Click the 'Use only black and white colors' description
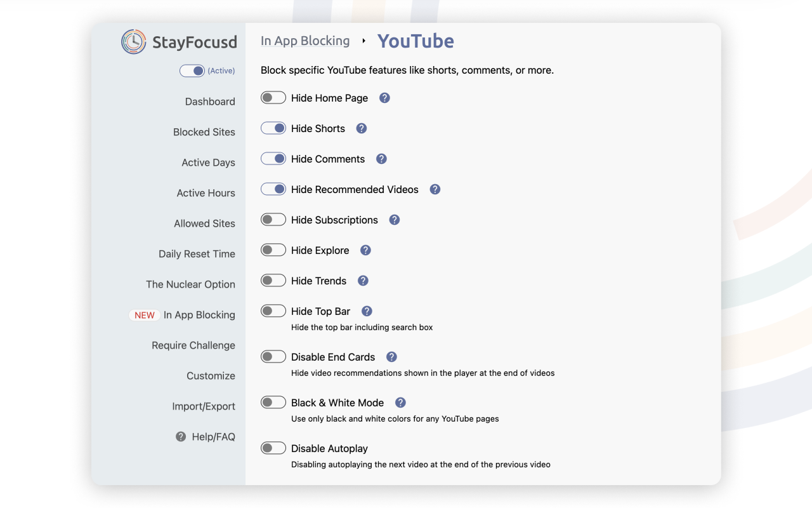812x508 pixels. 395,419
